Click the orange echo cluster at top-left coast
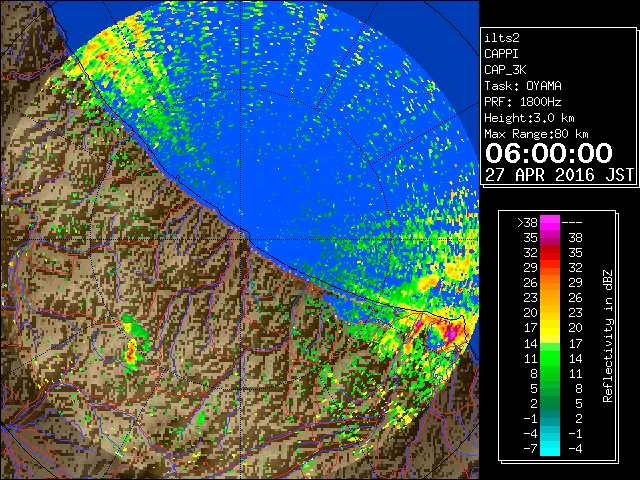The width and height of the screenshot is (640, 480). [102, 54]
